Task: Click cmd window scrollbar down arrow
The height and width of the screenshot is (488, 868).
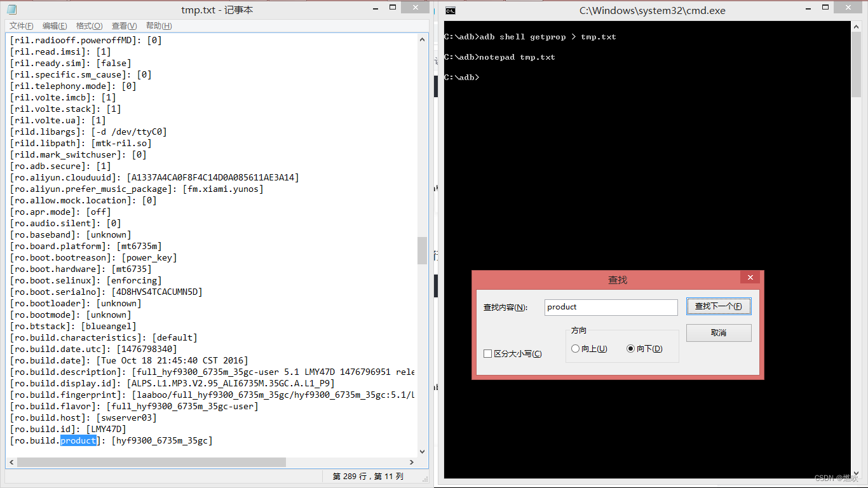Action: coord(856,473)
